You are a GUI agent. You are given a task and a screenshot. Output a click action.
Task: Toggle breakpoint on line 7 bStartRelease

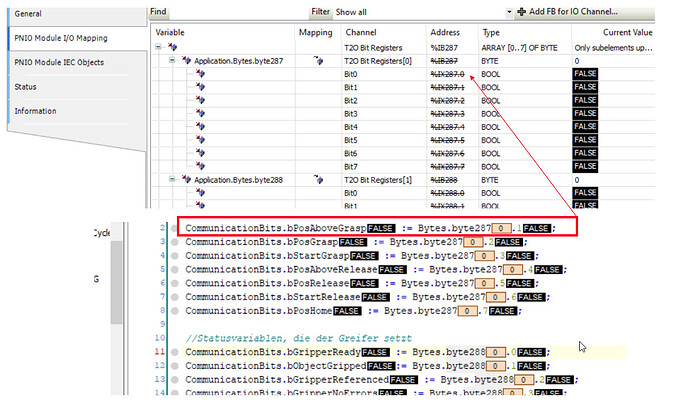[x=175, y=297]
